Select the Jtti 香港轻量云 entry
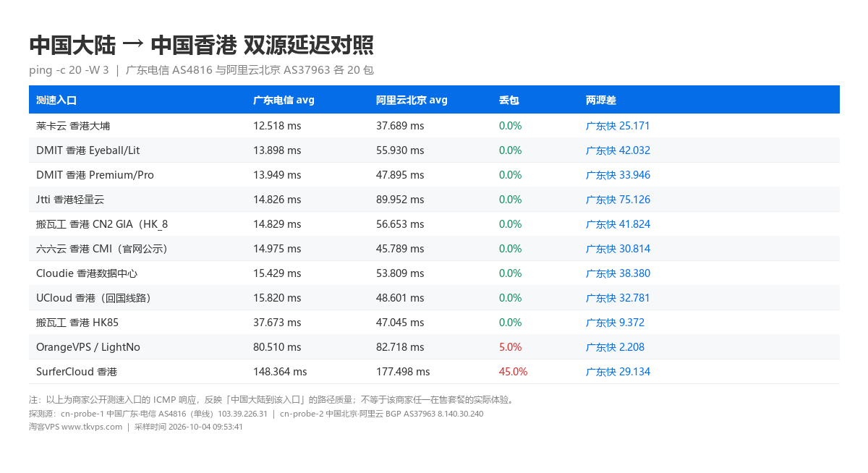The image size is (868, 473). coord(70,200)
